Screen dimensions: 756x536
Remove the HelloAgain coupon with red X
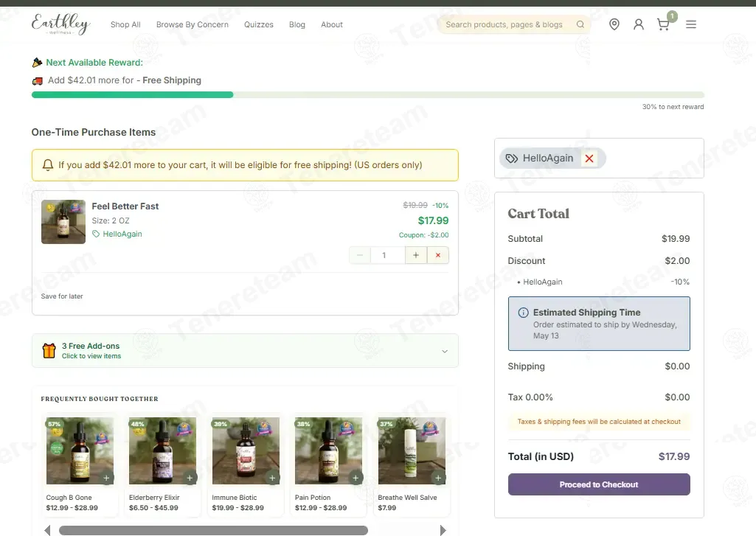point(589,158)
